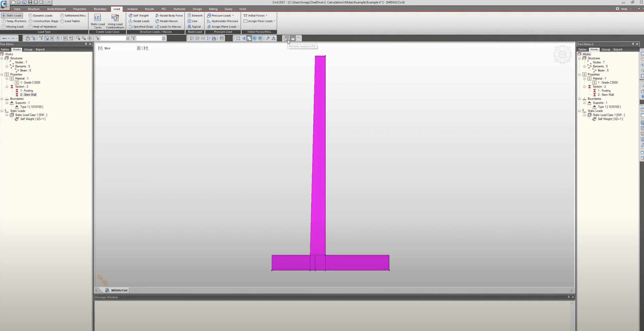Click inside the Message Window text area
Screen dimensions: 644x331
coord(332,315)
